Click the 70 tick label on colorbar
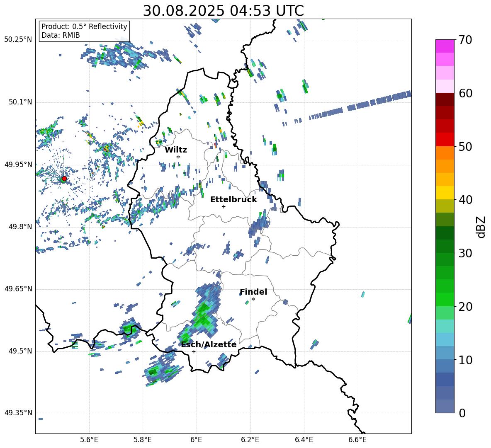Screen dimensions: 491x448 pyautogui.click(x=465, y=40)
